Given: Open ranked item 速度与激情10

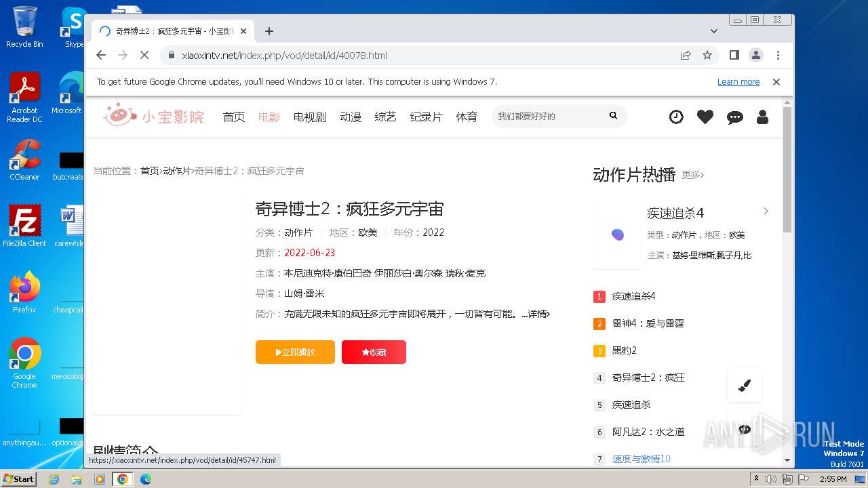Looking at the screenshot, I should click(641, 459).
